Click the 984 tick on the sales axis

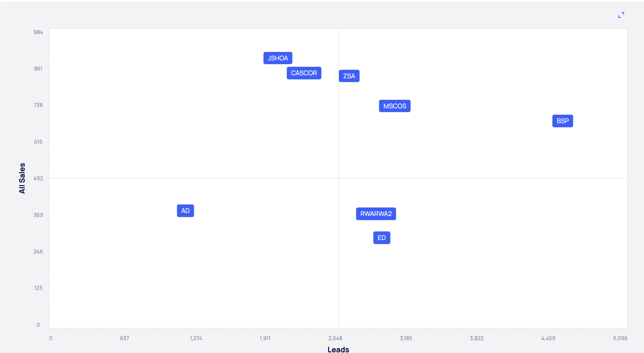[38, 32]
